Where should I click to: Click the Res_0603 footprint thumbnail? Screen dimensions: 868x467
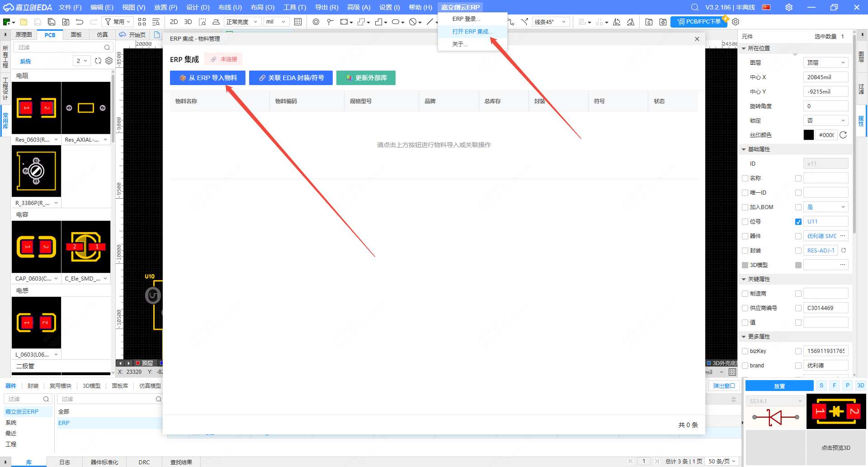(36, 108)
